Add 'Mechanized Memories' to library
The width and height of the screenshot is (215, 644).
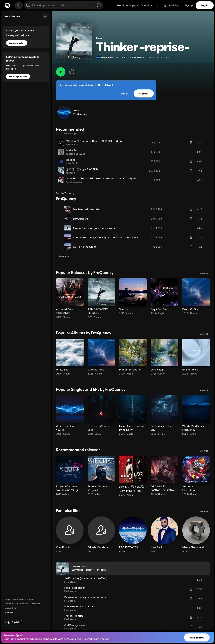tap(191, 209)
